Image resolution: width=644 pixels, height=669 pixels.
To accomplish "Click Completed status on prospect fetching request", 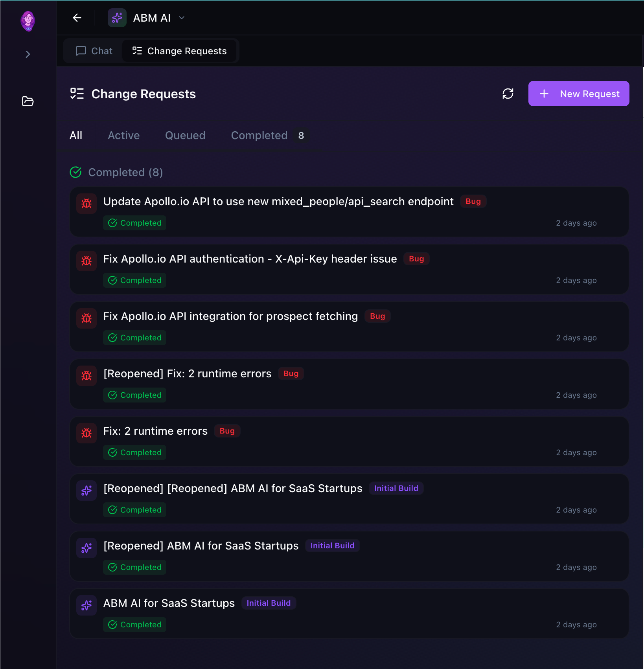I will coord(134,338).
